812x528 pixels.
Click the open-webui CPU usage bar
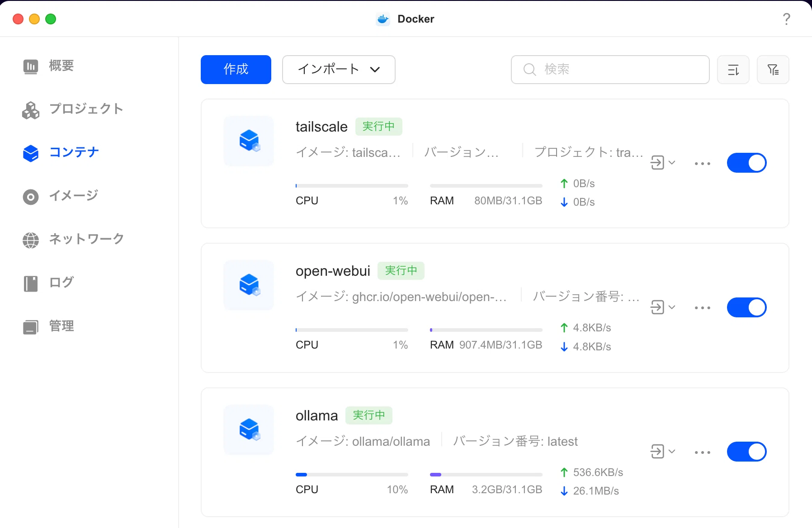point(352,330)
